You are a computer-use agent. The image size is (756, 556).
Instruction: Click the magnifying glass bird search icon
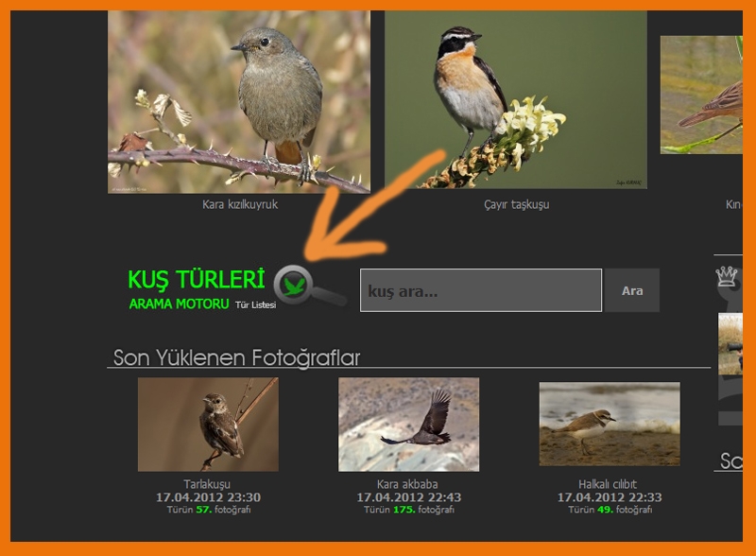[310, 286]
